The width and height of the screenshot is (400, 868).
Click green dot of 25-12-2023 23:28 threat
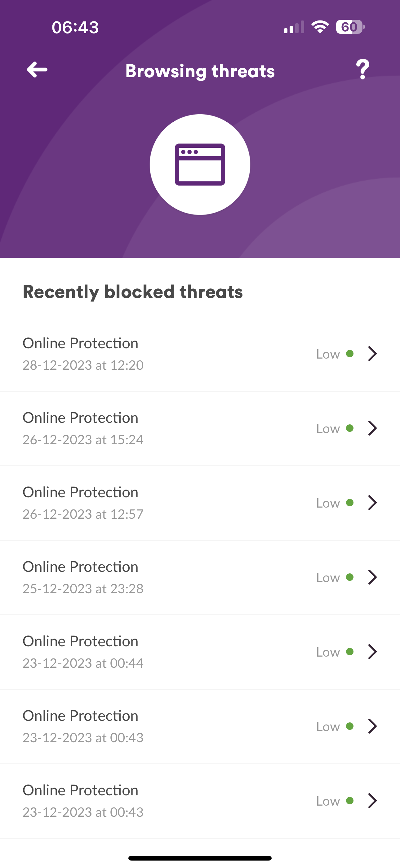pyautogui.click(x=350, y=577)
